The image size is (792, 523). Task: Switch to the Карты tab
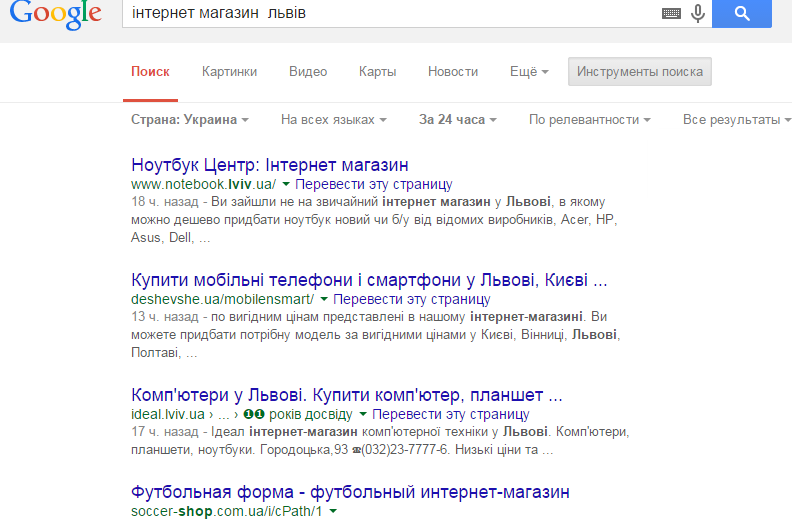(x=377, y=72)
